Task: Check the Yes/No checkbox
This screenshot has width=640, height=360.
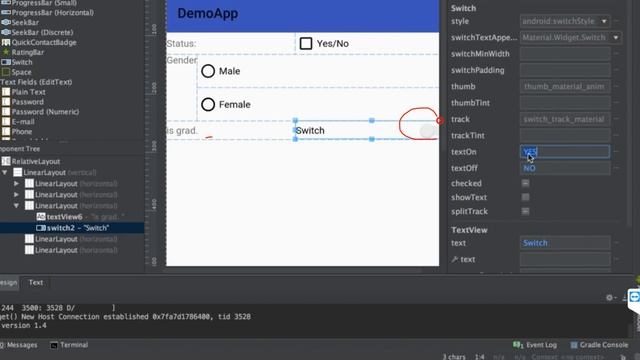Action: tap(306, 44)
